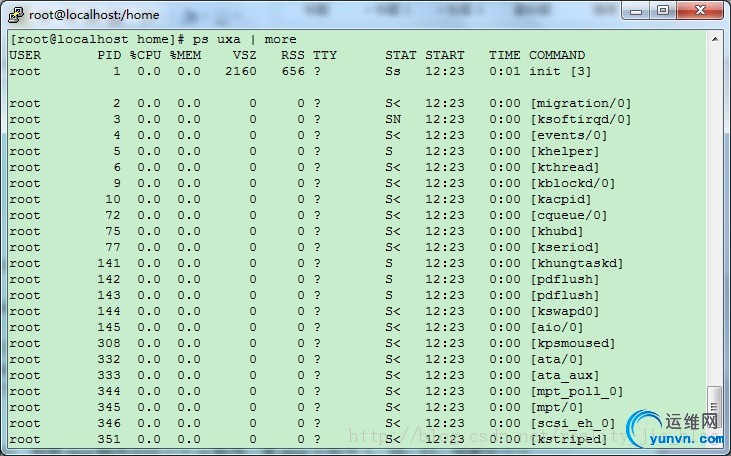Screen dimensions: 731x456
Task: Click PID 141 of khungtaskd row
Action: pyautogui.click(x=109, y=263)
